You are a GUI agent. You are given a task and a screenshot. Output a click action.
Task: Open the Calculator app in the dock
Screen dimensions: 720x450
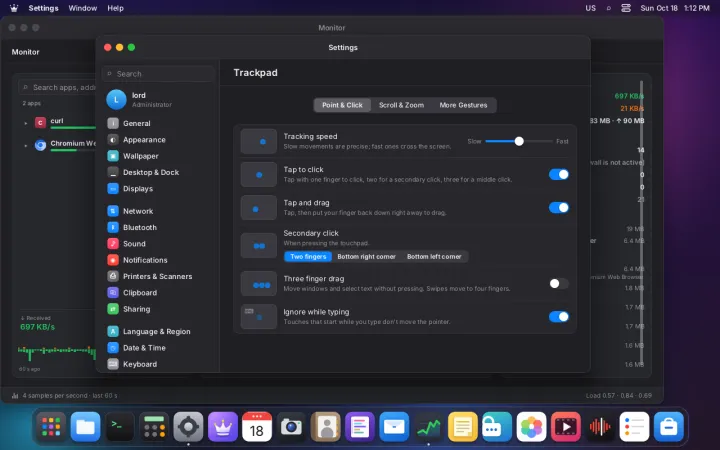(x=154, y=427)
